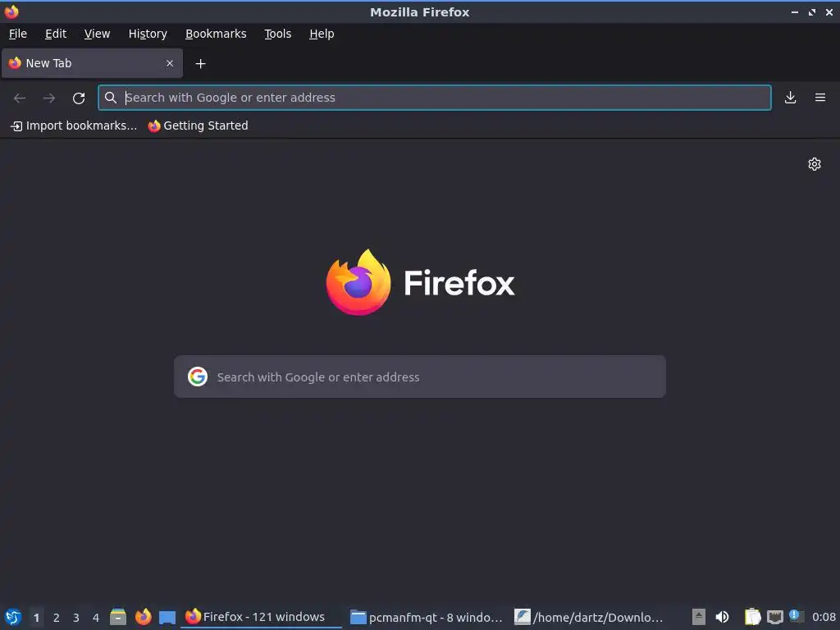Open the File menu
Viewport: 840px width, 630px height.
pyautogui.click(x=18, y=34)
